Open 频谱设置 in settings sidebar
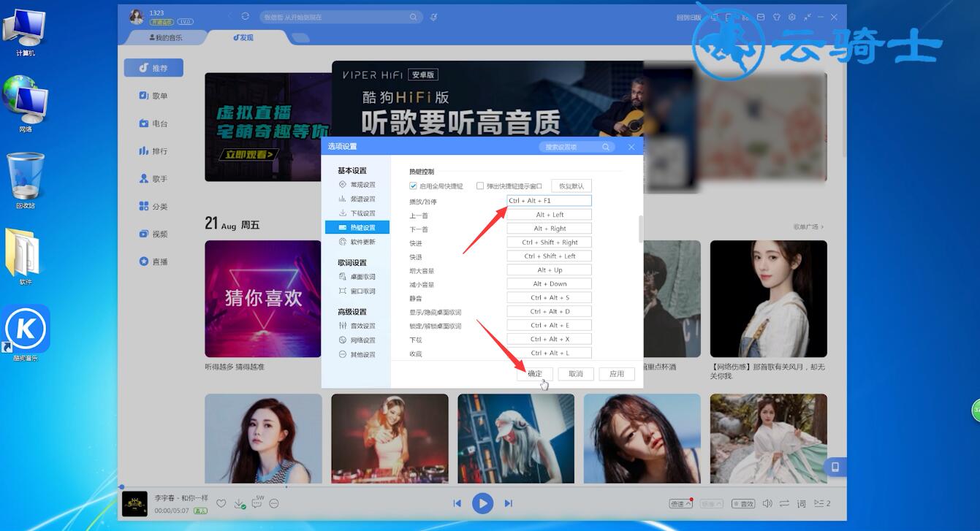Screen dimensions: 980x531 click(x=357, y=199)
